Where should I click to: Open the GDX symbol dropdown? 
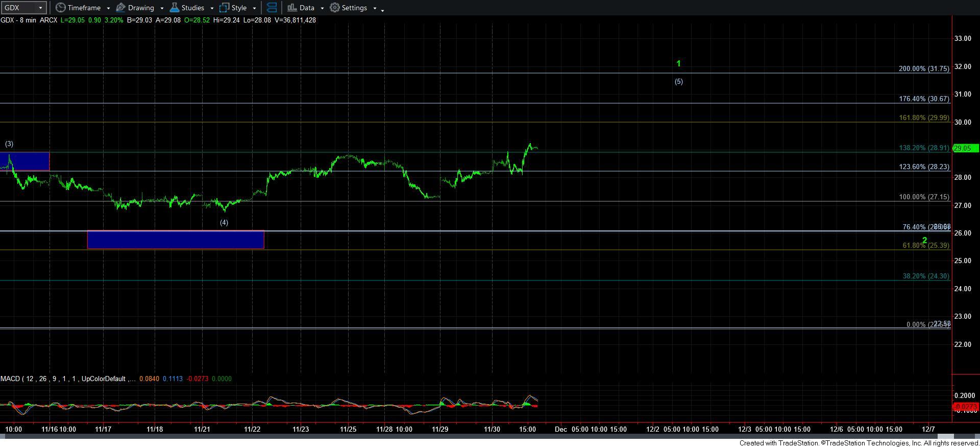(23, 8)
